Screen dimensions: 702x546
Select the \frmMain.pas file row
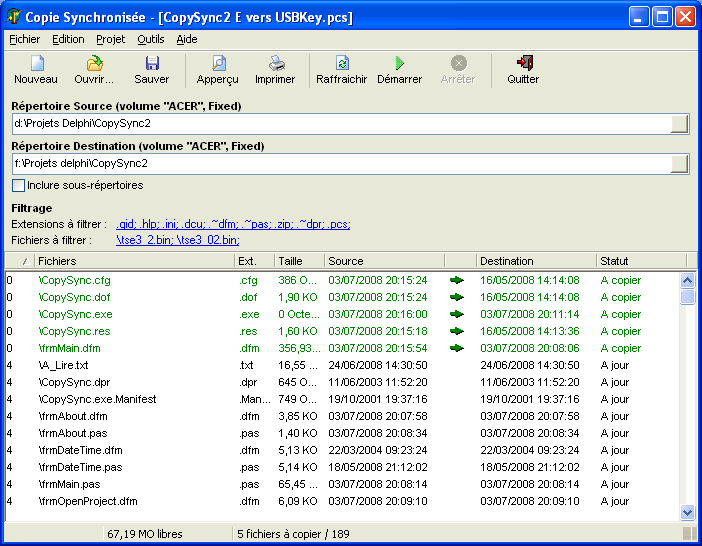(342, 484)
